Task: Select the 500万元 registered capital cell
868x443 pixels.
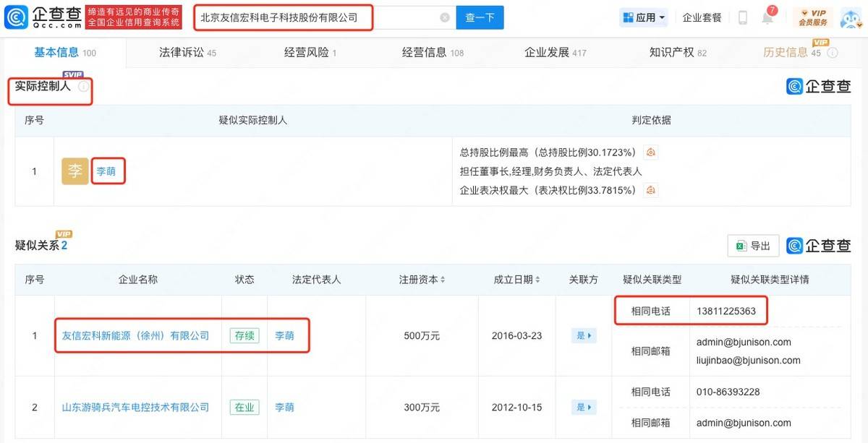Action: [422, 336]
